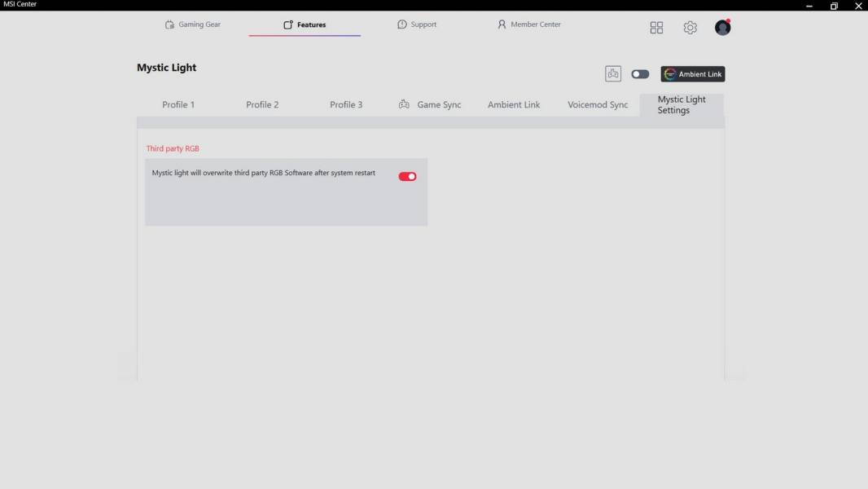Restore down the MSI Center window

pos(834,6)
